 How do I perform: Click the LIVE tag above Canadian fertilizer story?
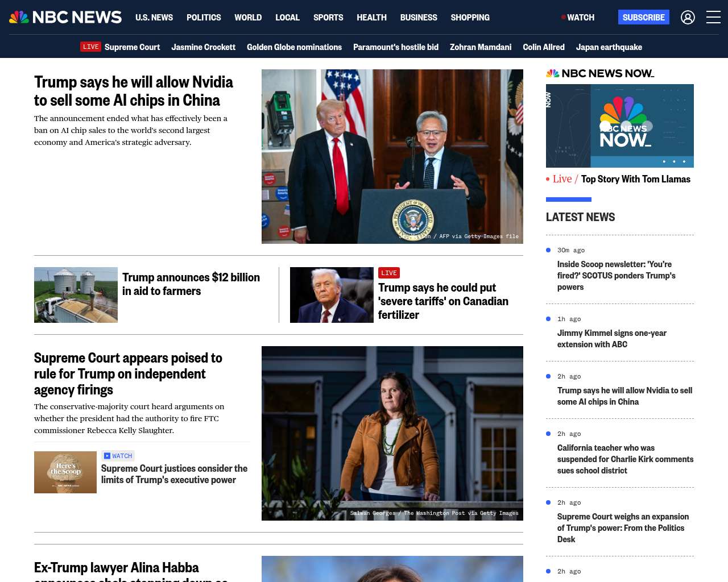pos(389,273)
